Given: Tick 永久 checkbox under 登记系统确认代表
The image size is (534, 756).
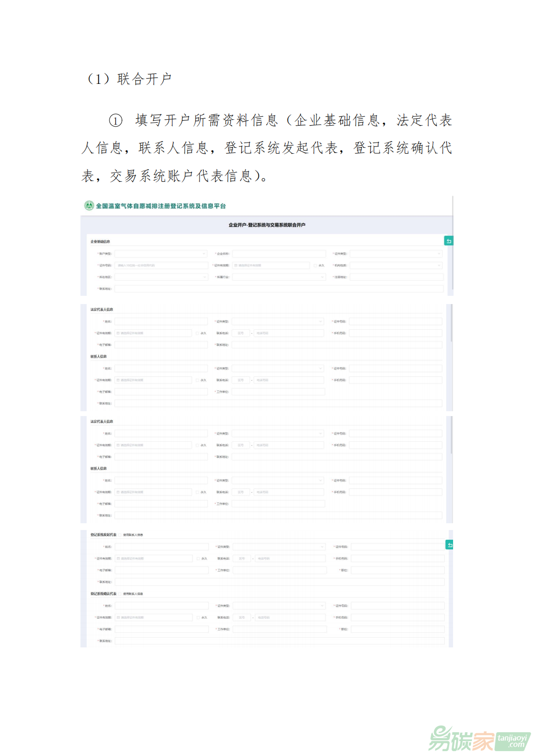Looking at the screenshot, I should coord(198,618).
